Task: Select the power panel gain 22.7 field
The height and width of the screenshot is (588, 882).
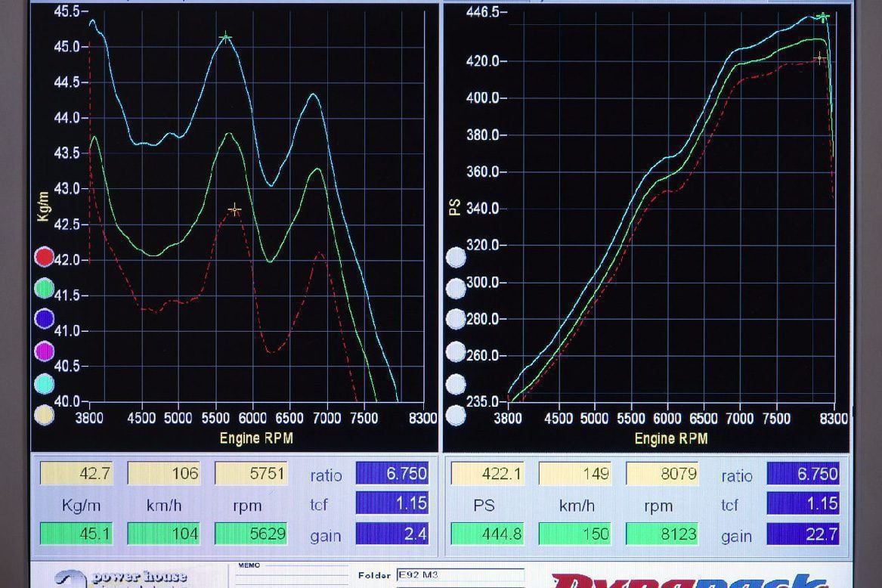Action: pyautogui.click(x=803, y=534)
